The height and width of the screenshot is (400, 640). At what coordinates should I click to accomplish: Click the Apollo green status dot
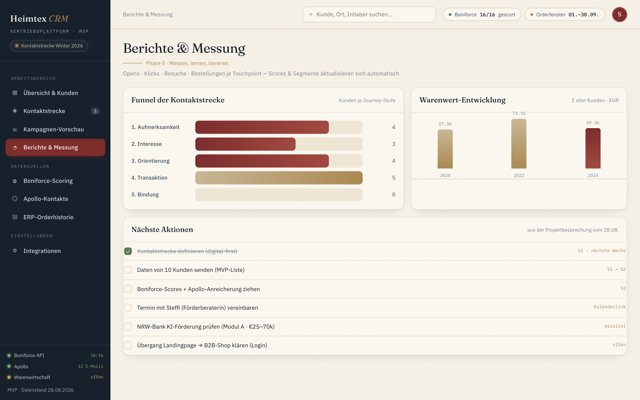[x=9, y=367]
